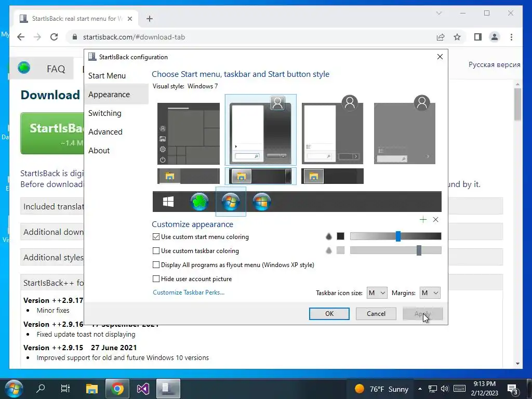This screenshot has width=532, height=399.
Task: Switch to Chrome on the taskbar
Action: (117, 389)
